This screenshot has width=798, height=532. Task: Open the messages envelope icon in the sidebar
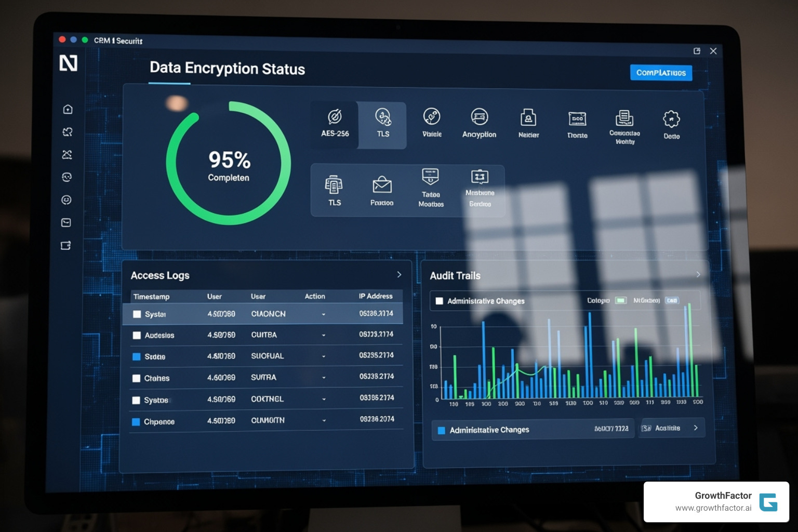pyautogui.click(x=66, y=222)
